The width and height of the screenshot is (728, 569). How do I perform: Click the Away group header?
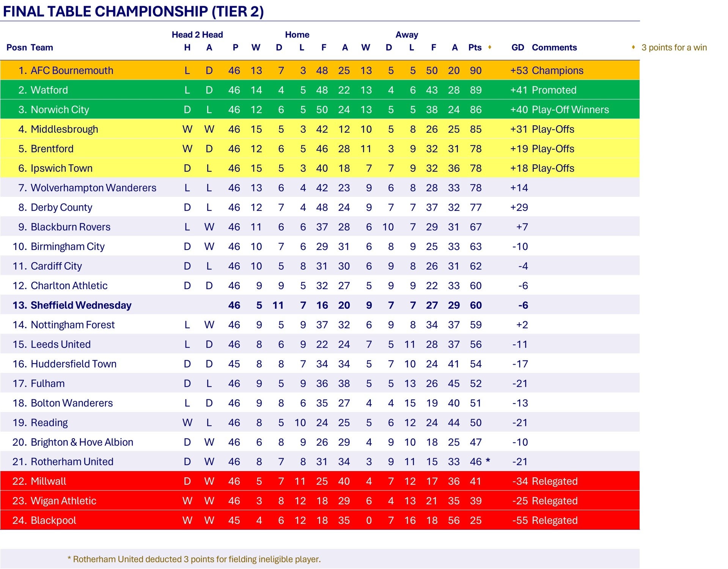[x=407, y=35]
